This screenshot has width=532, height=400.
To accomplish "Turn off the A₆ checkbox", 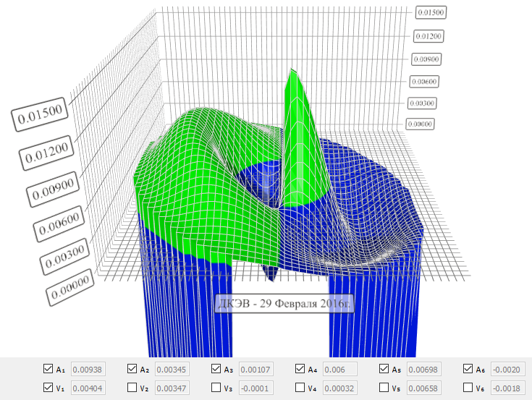I will click(x=468, y=369).
